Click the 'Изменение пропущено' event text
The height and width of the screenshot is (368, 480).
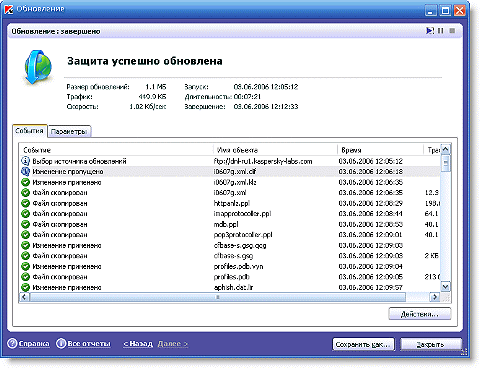click(x=68, y=172)
